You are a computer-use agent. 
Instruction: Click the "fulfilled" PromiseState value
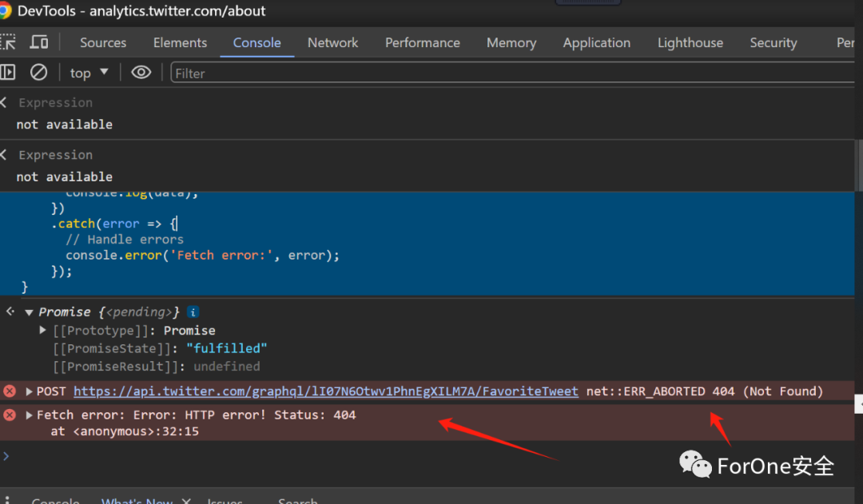[226, 348]
